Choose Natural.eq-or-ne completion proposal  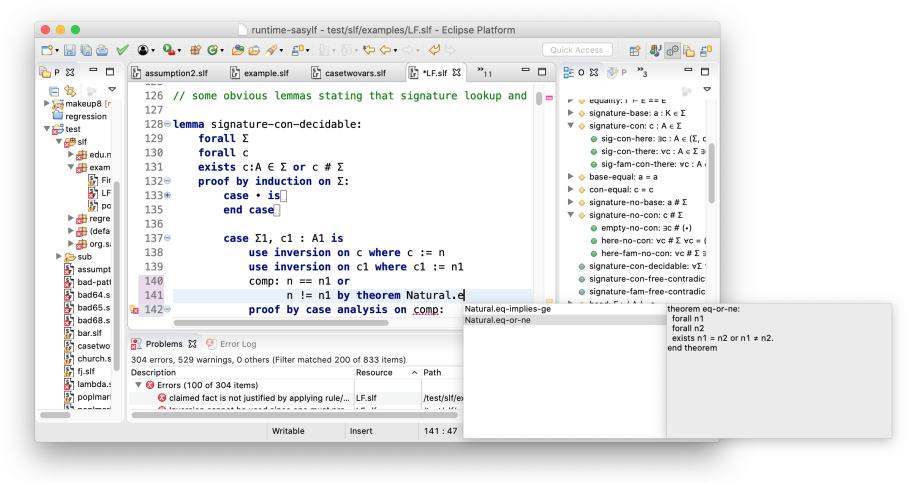(564, 320)
